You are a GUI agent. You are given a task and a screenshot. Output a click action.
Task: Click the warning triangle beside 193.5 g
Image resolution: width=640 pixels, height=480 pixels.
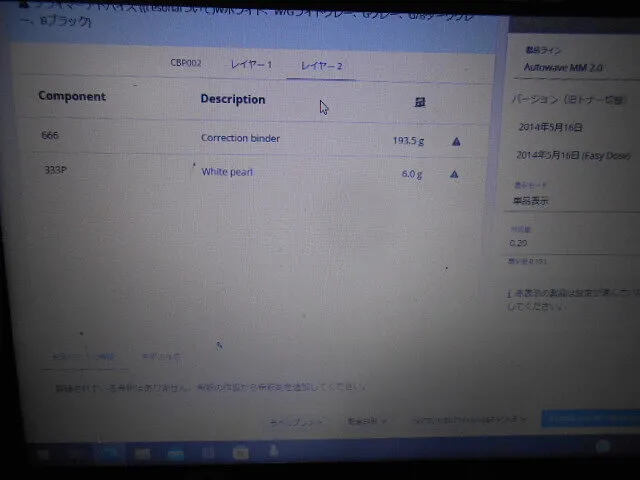(456, 141)
